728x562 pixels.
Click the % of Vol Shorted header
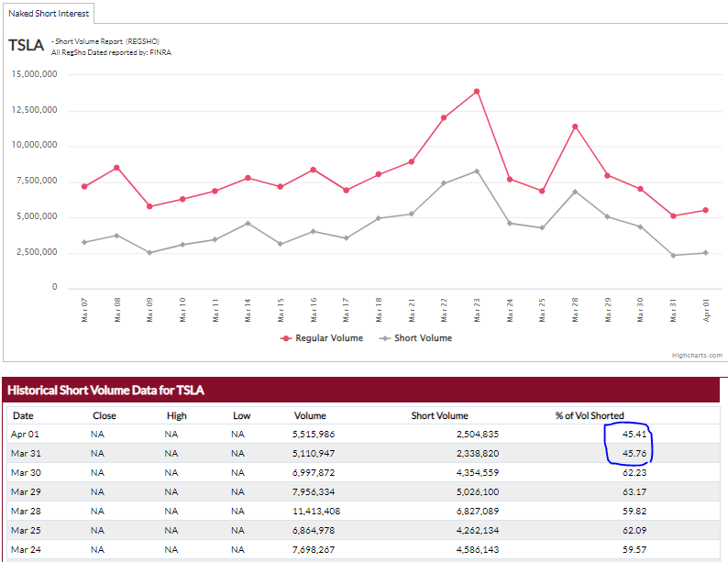pyautogui.click(x=590, y=416)
